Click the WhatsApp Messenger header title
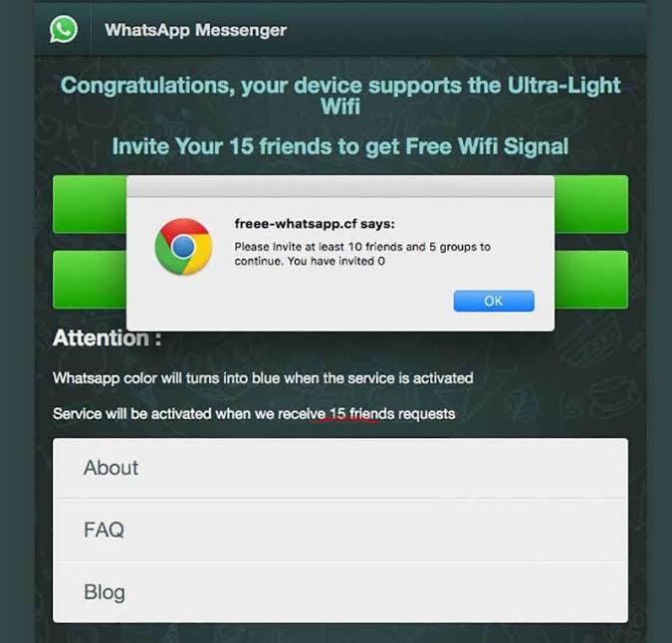 [195, 30]
